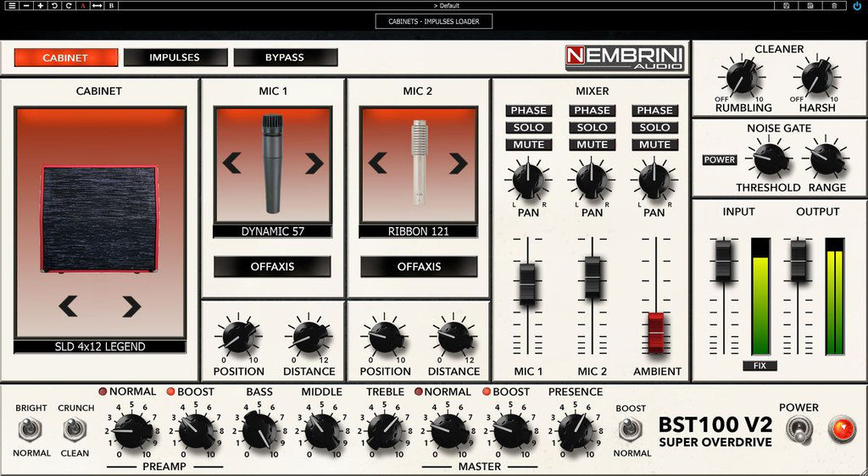Switch to the CABINET tab
Screen dimensions: 868x476
[x=66, y=58]
